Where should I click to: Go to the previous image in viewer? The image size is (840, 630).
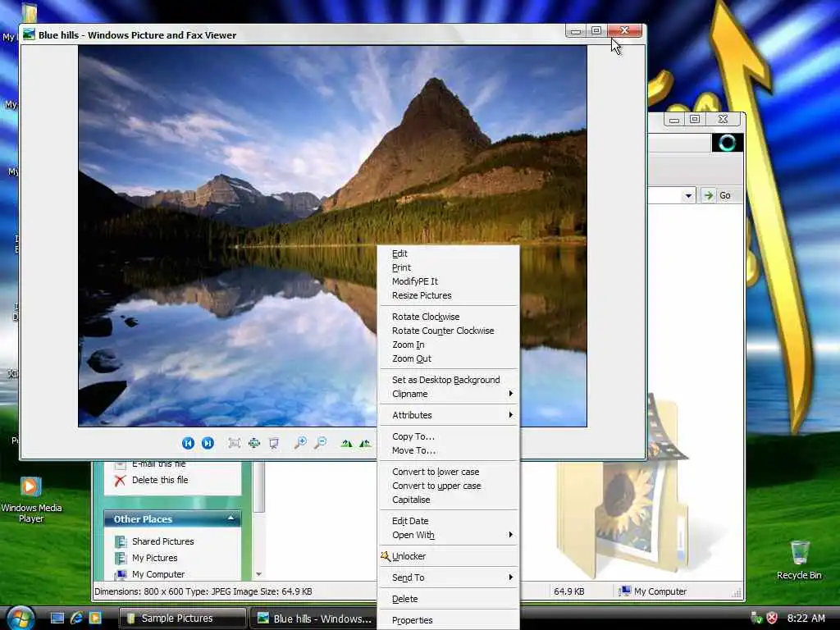pos(188,443)
